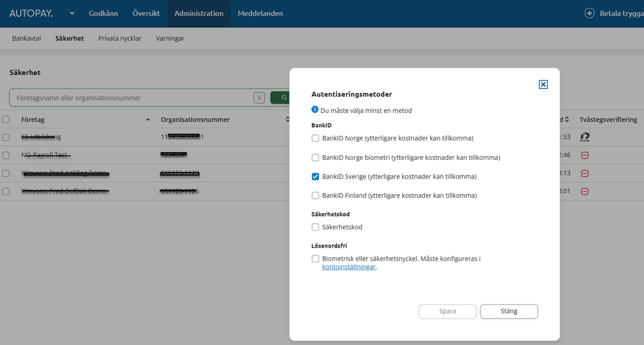Enable BankID Finland checkbox

pyautogui.click(x=315, y=195)
